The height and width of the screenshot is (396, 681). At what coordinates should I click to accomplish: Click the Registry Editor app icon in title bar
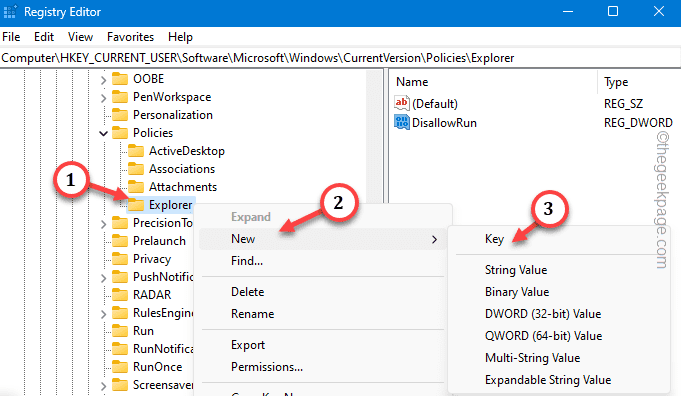click(x=10, y=12)
